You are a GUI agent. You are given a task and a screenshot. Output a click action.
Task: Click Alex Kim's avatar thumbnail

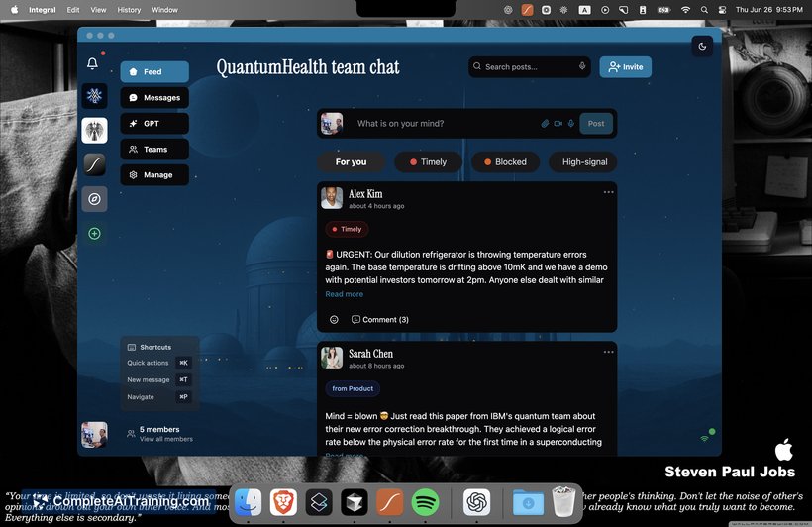[x=332, y=198]
